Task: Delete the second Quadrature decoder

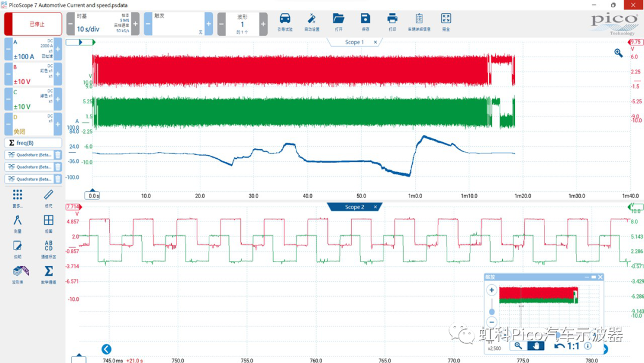Action: pyautogui.click(x=58, y=167)
